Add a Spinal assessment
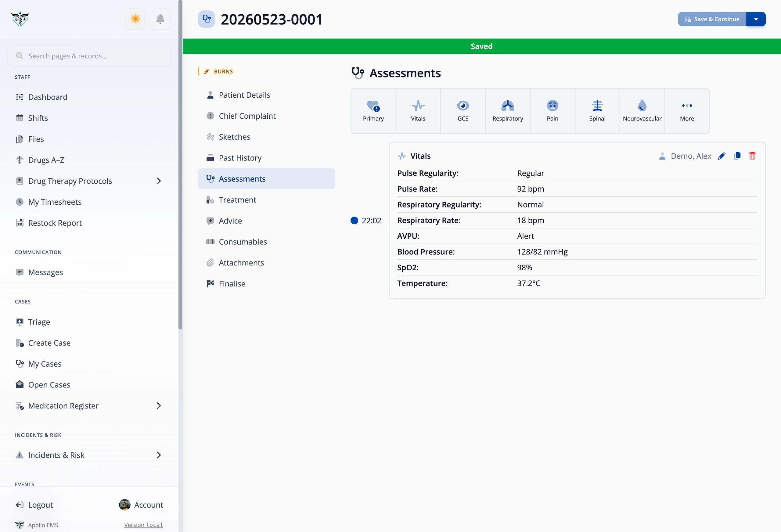This screenshot has height=532, width=781. click(x=597, y=111)
